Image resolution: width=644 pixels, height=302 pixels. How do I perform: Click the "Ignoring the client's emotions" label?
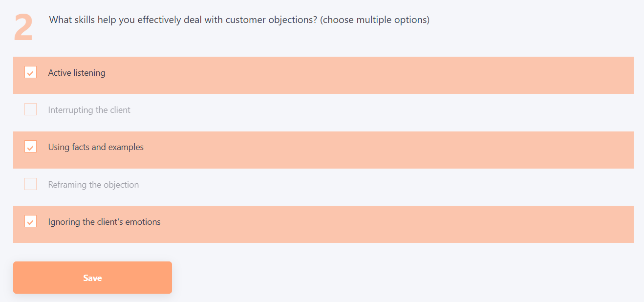coord(104,222)
